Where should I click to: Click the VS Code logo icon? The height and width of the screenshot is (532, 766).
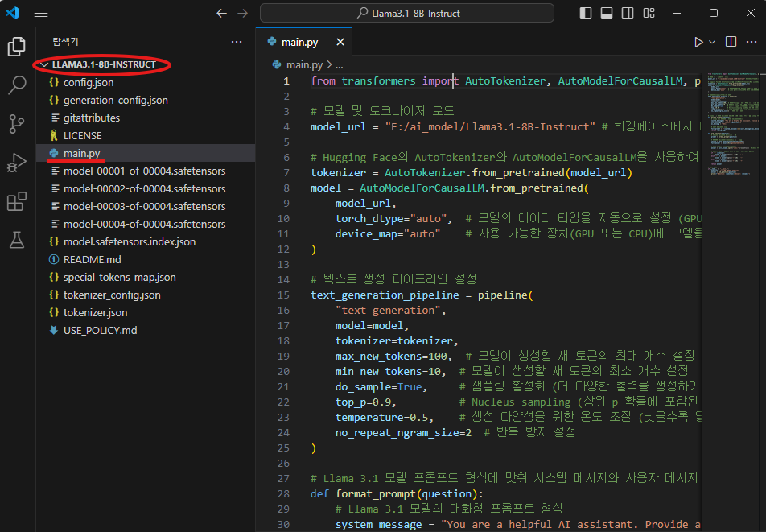(12, 13)
